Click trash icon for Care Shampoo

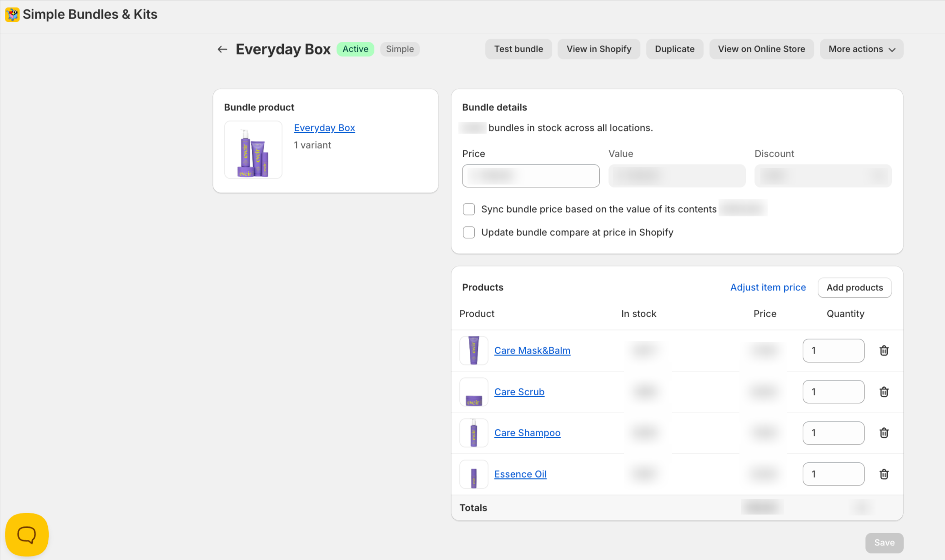click(x=884, y=433)
